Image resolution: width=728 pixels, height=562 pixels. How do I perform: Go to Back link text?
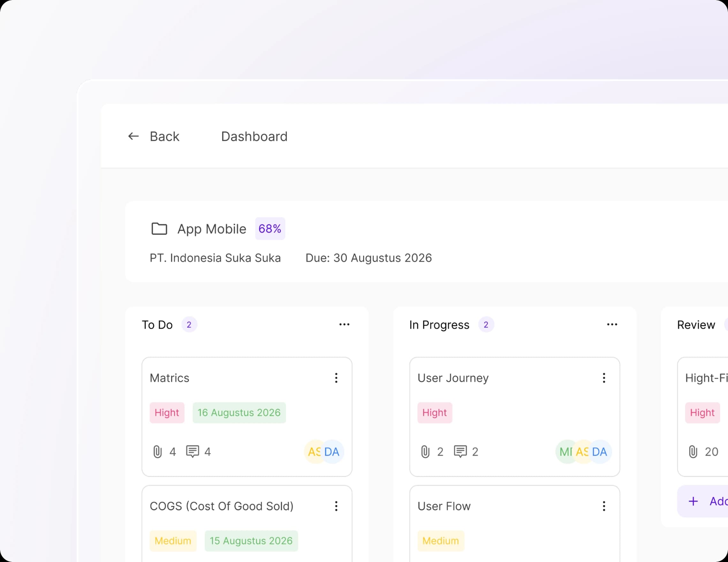click(x=164, y=136)
